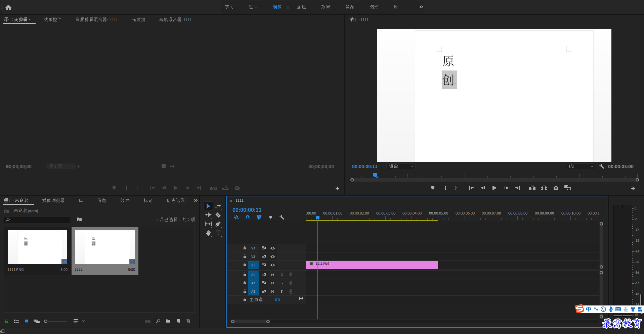The height and width of the screenshot is (334, 644).
Task: Select the Type tool
Action: (x=218, y=233)
